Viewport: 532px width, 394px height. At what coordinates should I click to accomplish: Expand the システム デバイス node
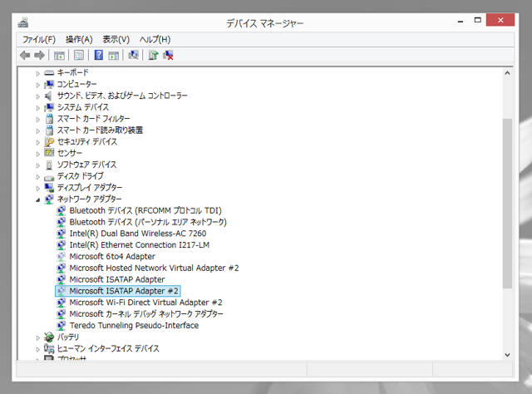pyautogui.click(x=37, y=108)
